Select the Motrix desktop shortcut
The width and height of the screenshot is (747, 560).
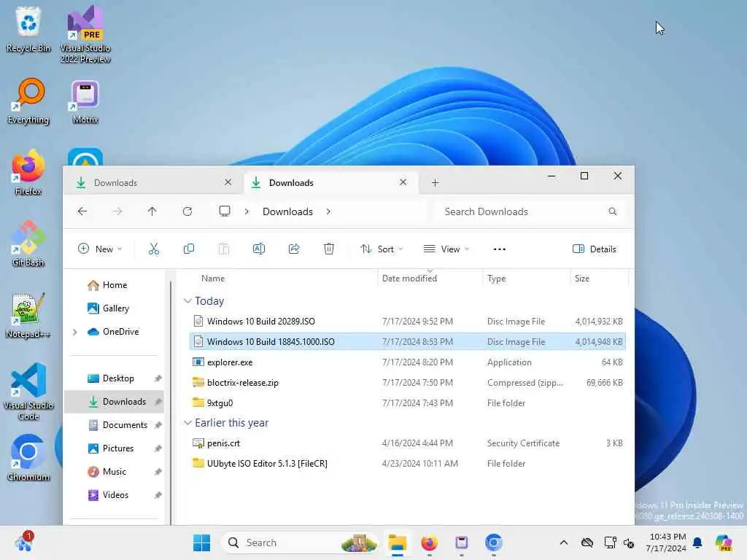(x=85, y=101)
